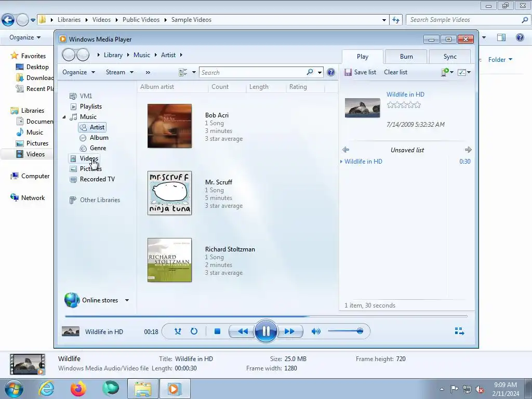Turn shuffle on in Media Player
The height and width of the screenshot is (399, 532).
tap(178, 331)
